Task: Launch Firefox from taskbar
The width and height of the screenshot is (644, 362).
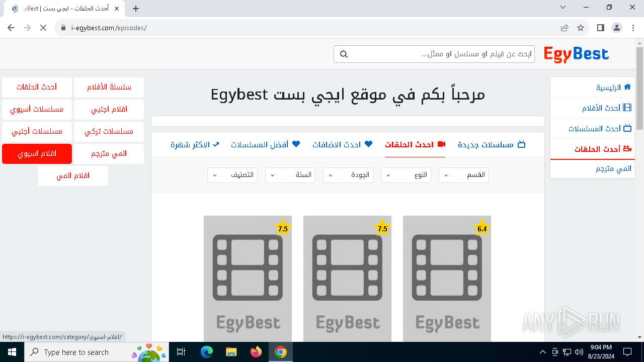Action: pyautogui.click(x=256, y=352)
